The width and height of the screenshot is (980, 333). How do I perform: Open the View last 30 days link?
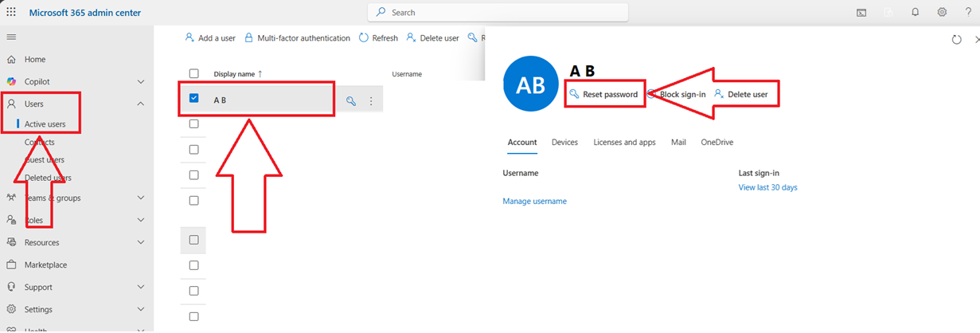point(767,188)
